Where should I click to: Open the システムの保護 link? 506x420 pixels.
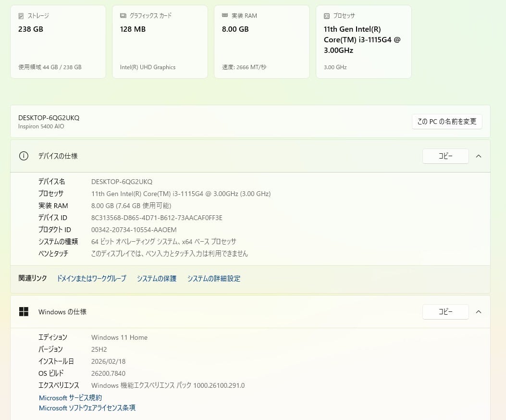tap(157, 279)
